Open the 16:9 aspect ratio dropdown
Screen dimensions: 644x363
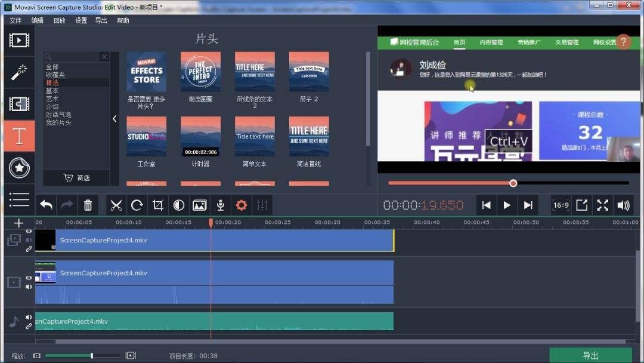tap(561, 205)
